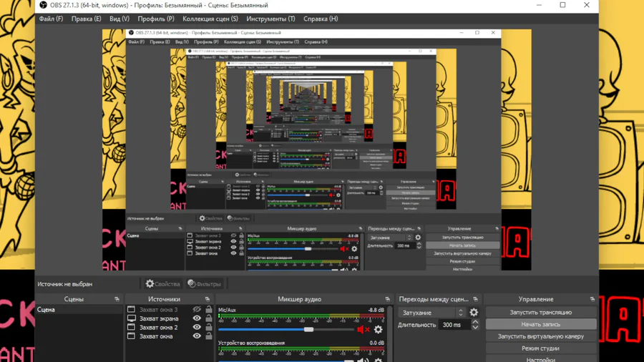The width and height of the screenshot is (644, 362).
Task: Click the window icon of Захват окна
Action: point(131,336)
